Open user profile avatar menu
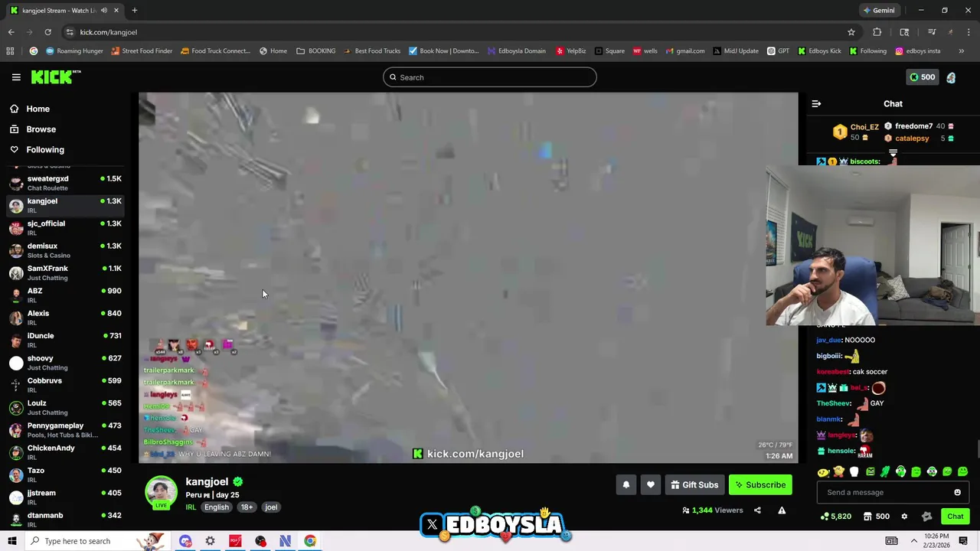 pyautogui.click(x=951, y=77)
